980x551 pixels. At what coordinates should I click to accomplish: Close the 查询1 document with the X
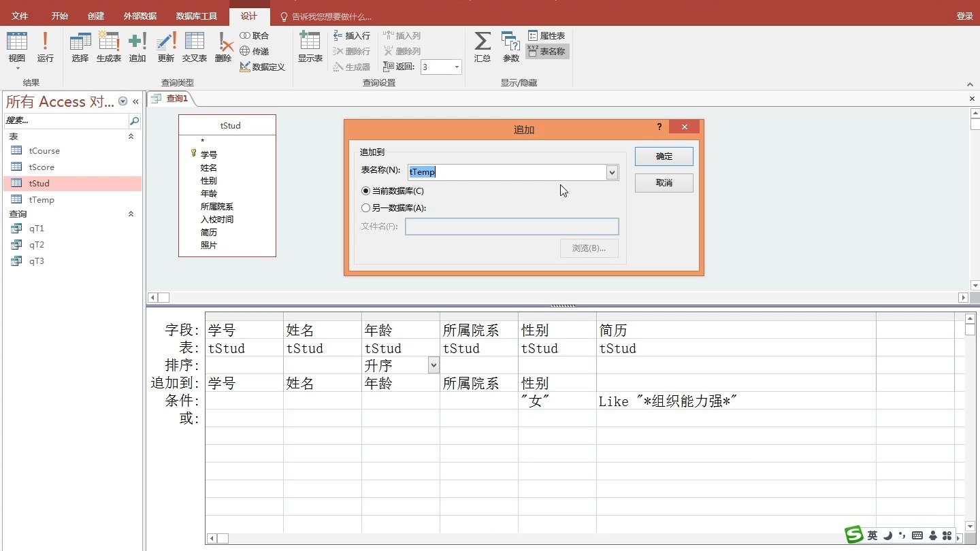coord(972,99)
